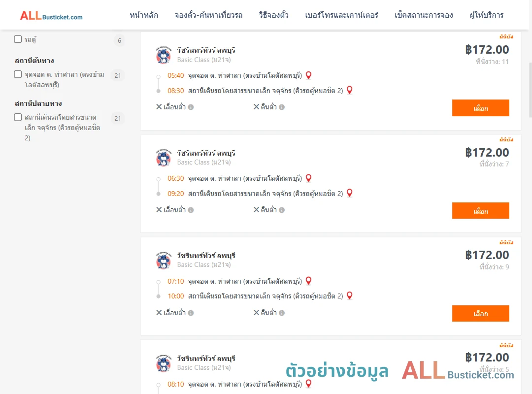Open map pin for 10:00 arrival station
Screen dimensions: 532x394
pyautogui.click(x=349, y=295)
